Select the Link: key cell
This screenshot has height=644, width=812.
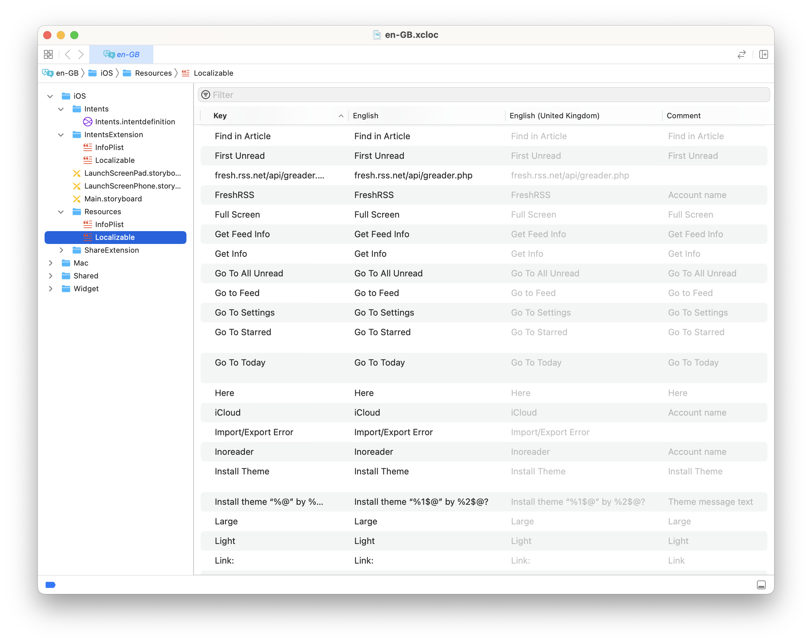(x=224, y=560)
